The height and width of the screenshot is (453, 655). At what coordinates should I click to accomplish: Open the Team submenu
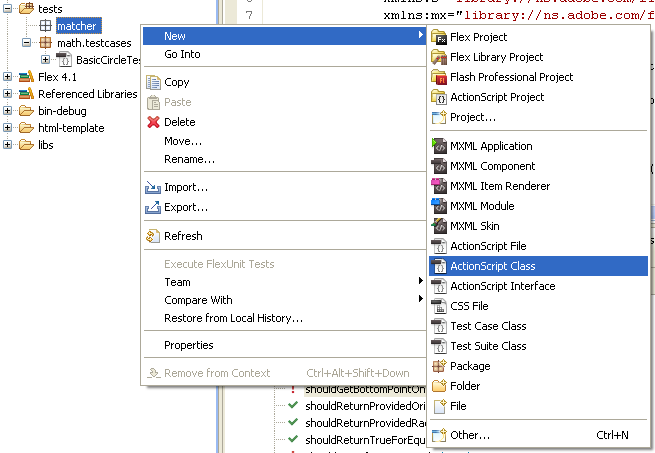177,282
